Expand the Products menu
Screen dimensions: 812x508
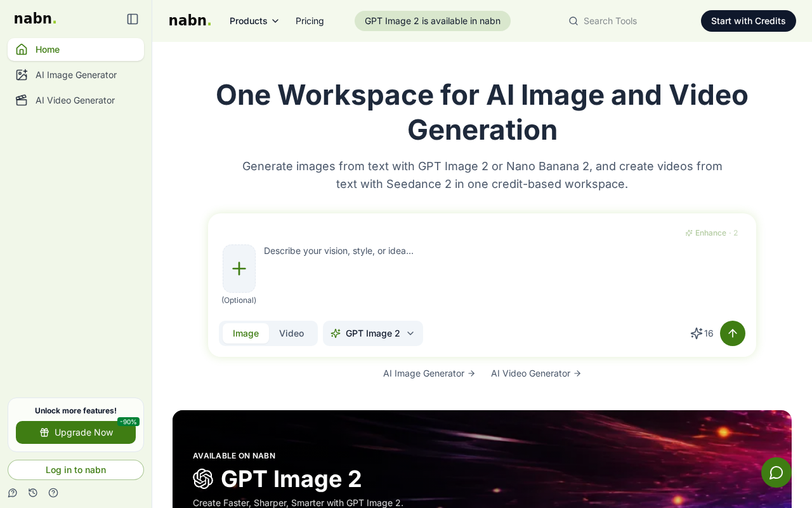[x=254, y=21]
